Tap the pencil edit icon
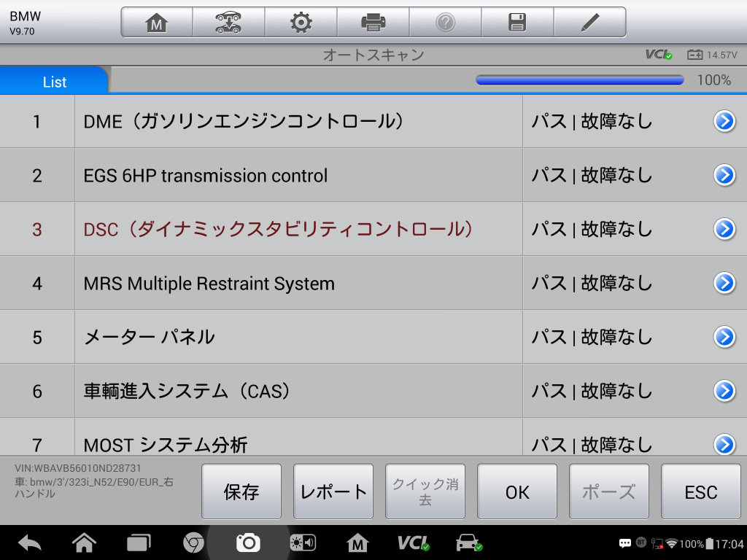Screen dimensions: 747x560 coord(589,23)
